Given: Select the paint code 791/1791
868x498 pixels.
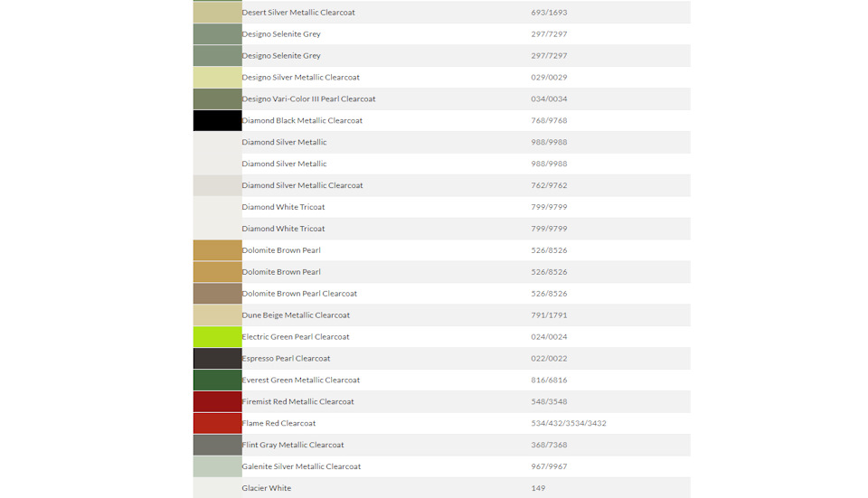Looking at the screenshot, I should click(549, 315).
